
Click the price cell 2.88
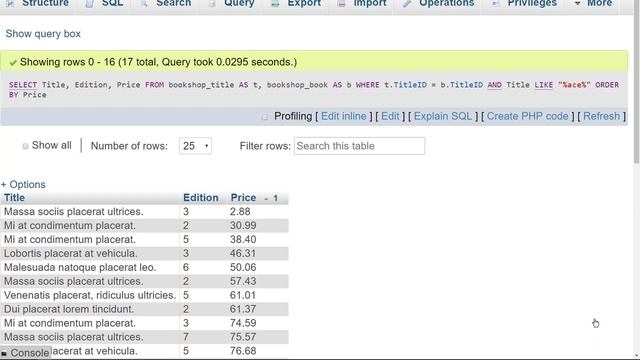tap(240, 211)
